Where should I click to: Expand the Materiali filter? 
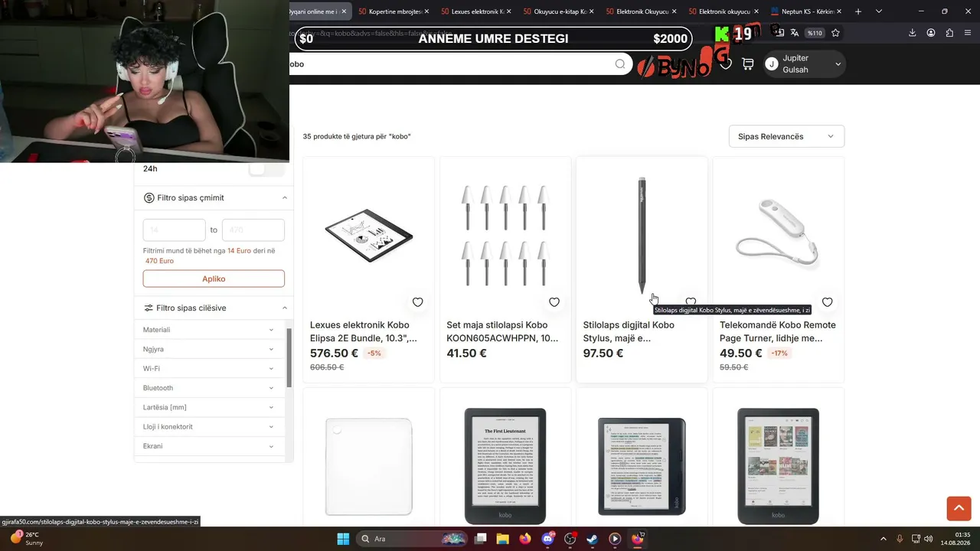(208, 330)
